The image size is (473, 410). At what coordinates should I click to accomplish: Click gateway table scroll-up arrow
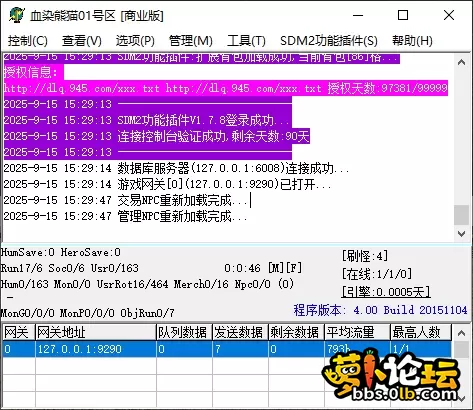click(462, 333)
